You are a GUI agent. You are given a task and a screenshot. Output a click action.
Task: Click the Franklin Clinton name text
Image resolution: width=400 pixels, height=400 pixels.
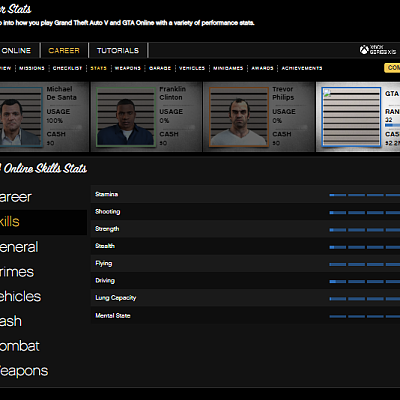172,93
